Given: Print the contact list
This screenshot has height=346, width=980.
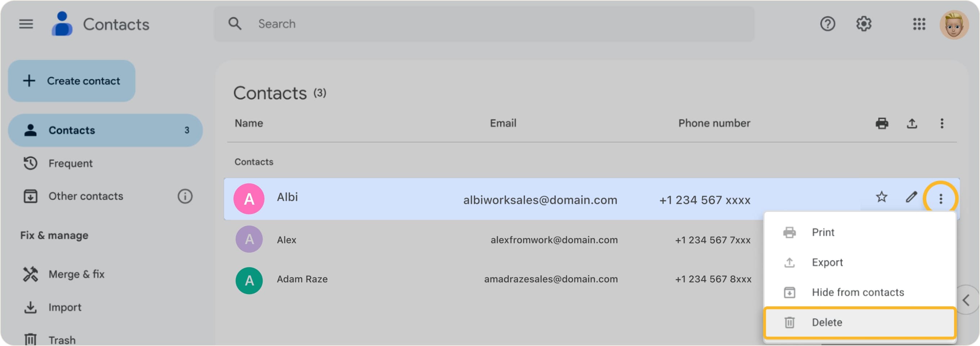Looking at the screenshot, I should [883, 123].
